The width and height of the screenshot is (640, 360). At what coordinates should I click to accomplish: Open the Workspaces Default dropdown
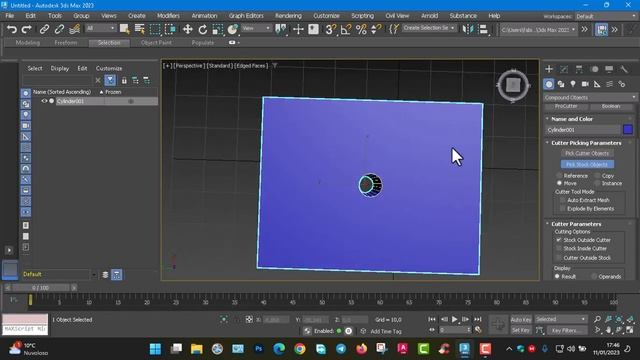click(x=606, y=16)
